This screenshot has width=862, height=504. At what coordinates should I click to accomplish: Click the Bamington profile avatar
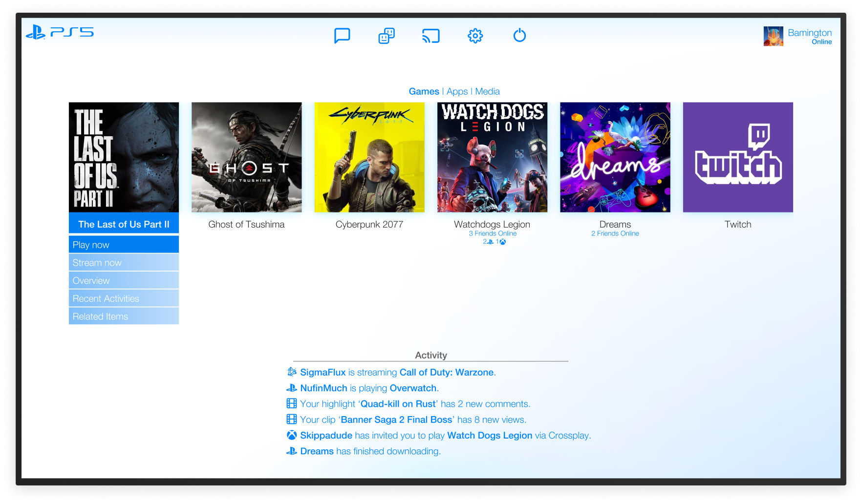(773, 36)
